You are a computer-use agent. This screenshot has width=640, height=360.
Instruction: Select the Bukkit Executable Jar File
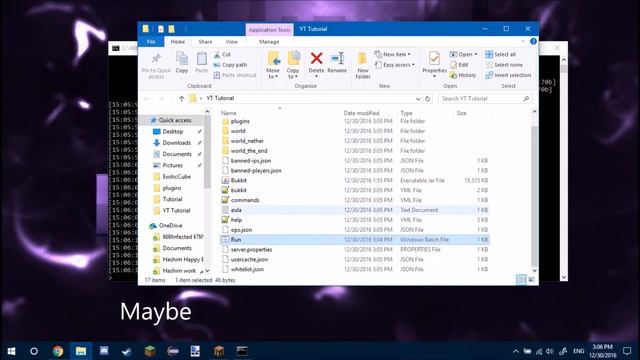[x=239, y=180]
